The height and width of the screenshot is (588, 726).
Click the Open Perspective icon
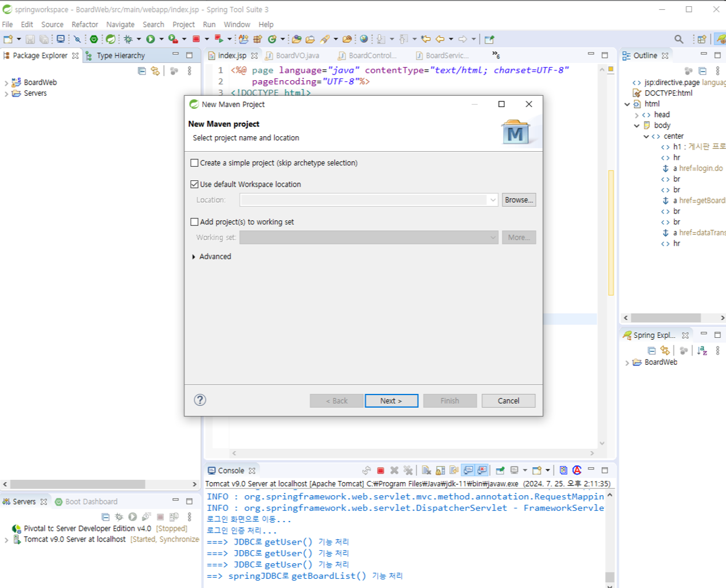click(701, 39)
